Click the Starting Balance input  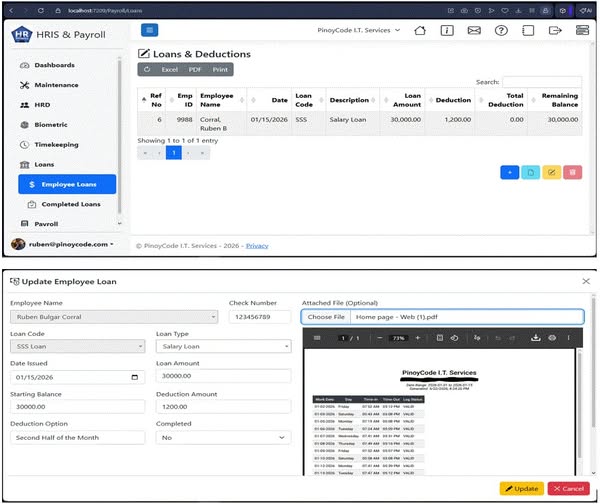click(78, 406)
